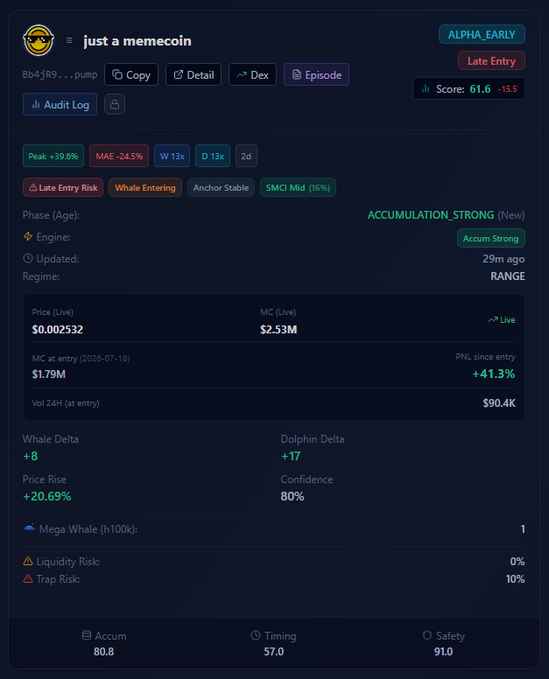549x679 pixels.
Task: Click the live market cap $2.53M
Action: point(278,330)
